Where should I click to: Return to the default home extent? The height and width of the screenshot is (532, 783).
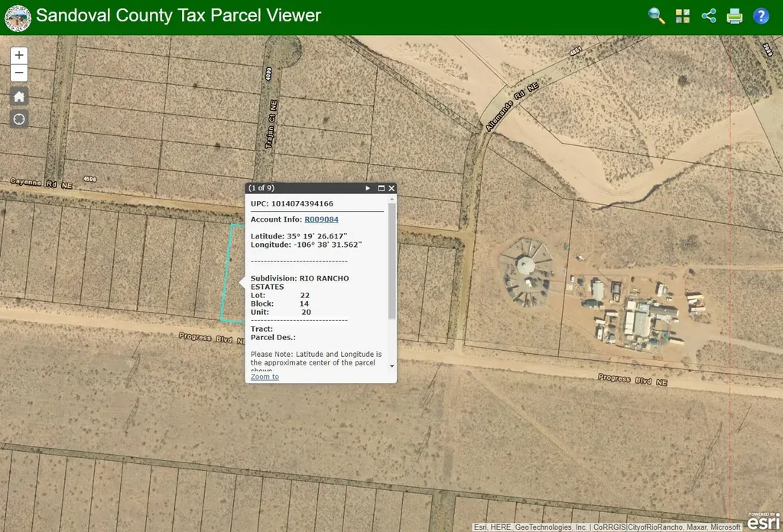(x=19, y=96)
